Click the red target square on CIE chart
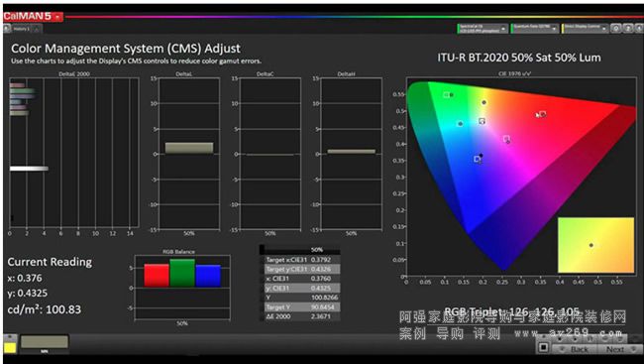The image size is (644, 364). pos(543,114)
